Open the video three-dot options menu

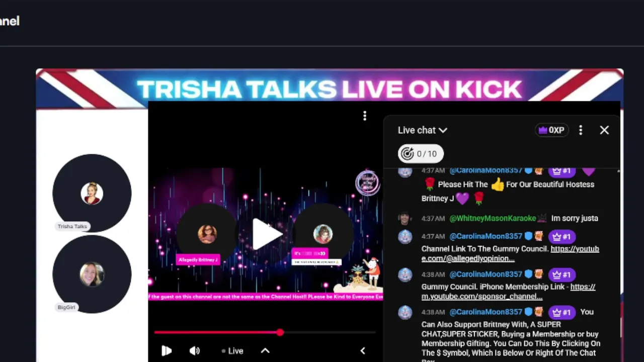coord(365,116)
